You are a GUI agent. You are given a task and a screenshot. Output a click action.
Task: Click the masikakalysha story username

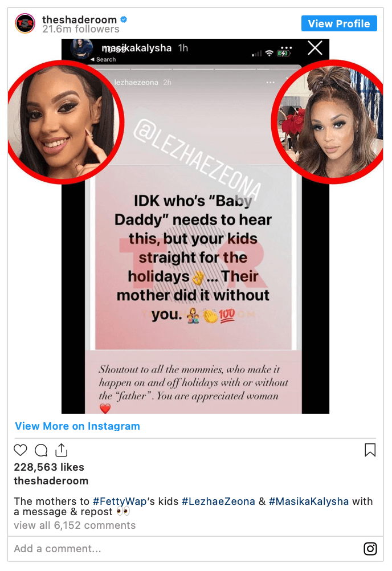point(137,48)
